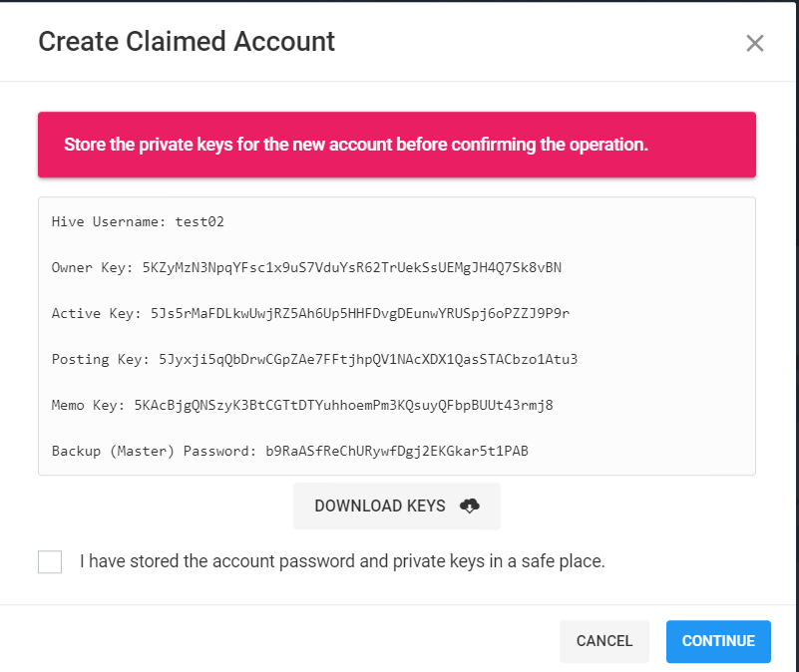Close the Create Claimed Account dialog
The width and height of the screenshot is (799, 672).
(755, 43)
